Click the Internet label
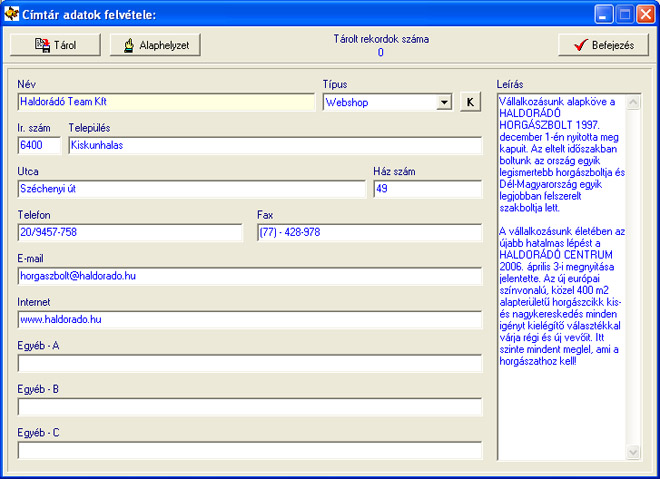This screenshot has width=660, height=479. click(34, 302)
